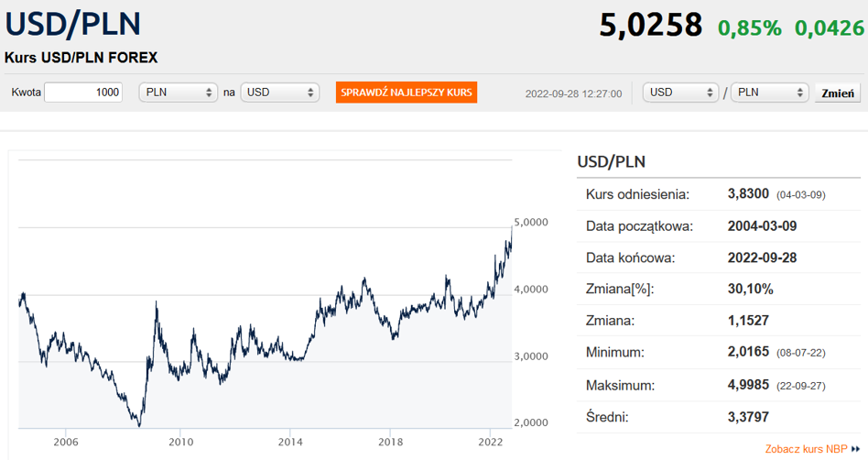
Task: Click the Kwota amount input field
Action: 83,93
